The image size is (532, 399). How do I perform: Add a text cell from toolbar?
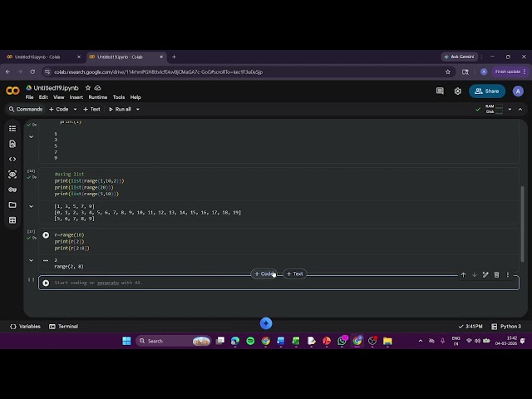click(x=91, y=109)
